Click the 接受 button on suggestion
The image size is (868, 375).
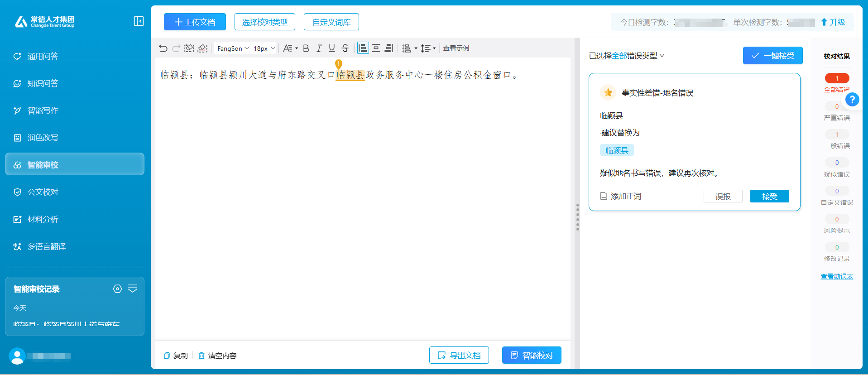pyautogui.click(x=769, y=196)
